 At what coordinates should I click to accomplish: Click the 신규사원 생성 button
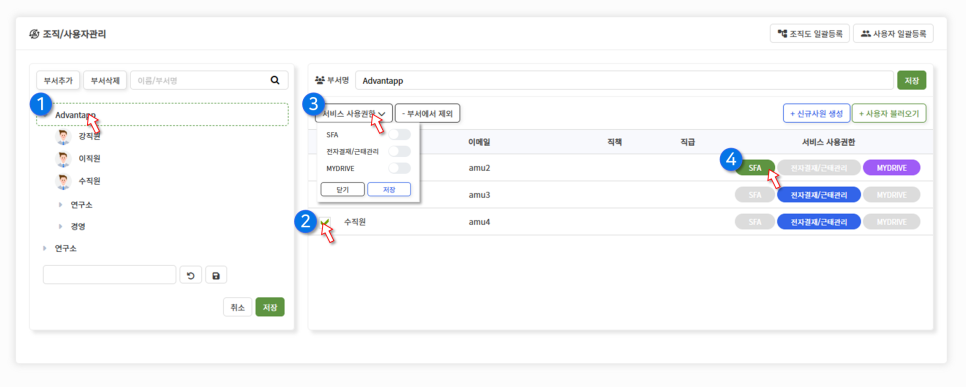[x=817, y=113]
